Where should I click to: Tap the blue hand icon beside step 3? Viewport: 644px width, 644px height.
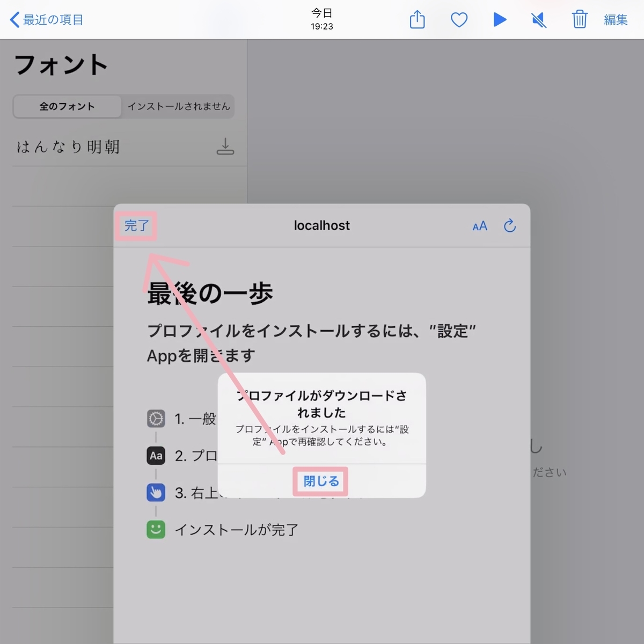156,493
